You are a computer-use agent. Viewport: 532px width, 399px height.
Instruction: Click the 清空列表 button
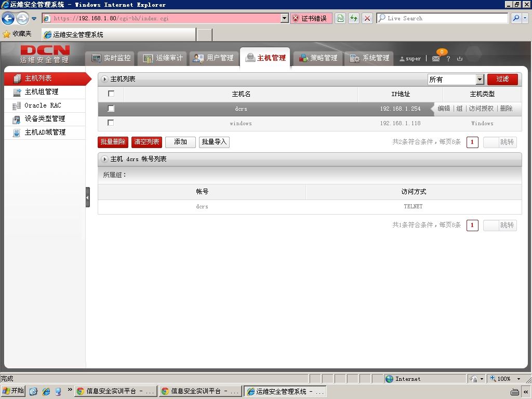pos(147,142)
